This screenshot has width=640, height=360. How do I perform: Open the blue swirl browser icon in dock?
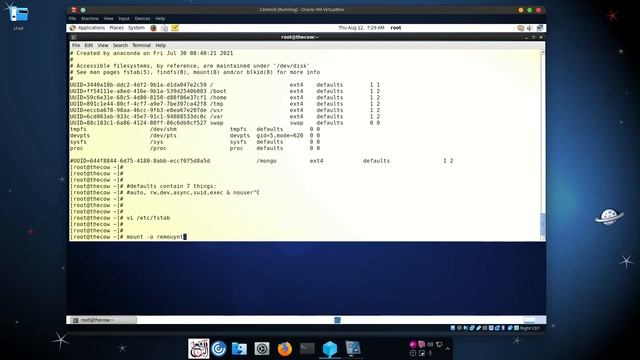219,349
